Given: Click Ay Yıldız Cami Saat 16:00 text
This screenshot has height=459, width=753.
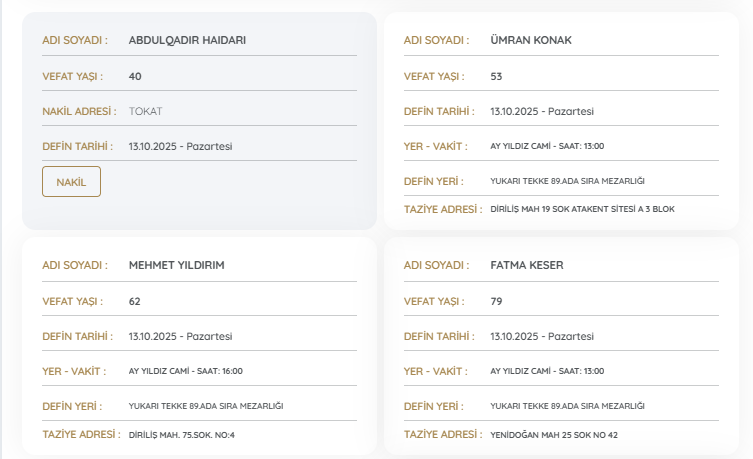Looking at the screenshot, I should click(x=186, y=371).
